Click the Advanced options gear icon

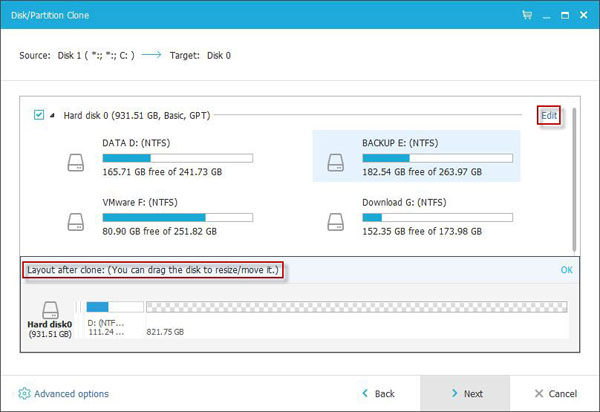[x=24, y=393]
